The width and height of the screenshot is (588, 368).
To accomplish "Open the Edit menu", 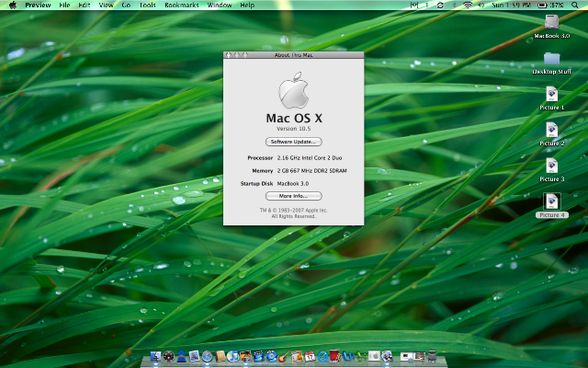I will pyautogui.click(x=85, y=6).
